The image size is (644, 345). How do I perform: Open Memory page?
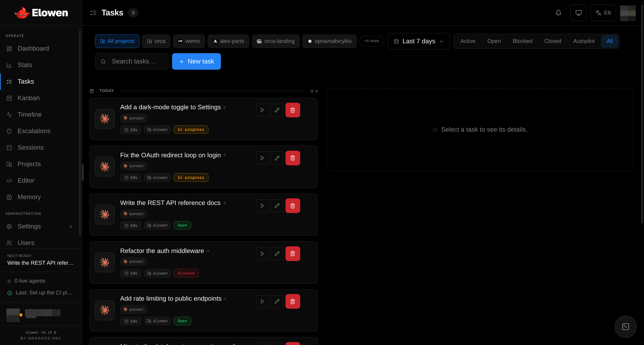coord(40,197)
